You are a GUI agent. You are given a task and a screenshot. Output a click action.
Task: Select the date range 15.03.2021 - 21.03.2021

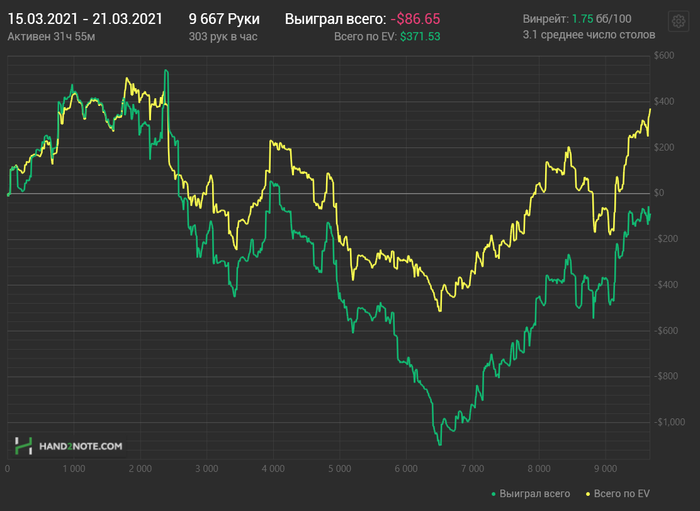pyautogui.click(x=85, y=19)
